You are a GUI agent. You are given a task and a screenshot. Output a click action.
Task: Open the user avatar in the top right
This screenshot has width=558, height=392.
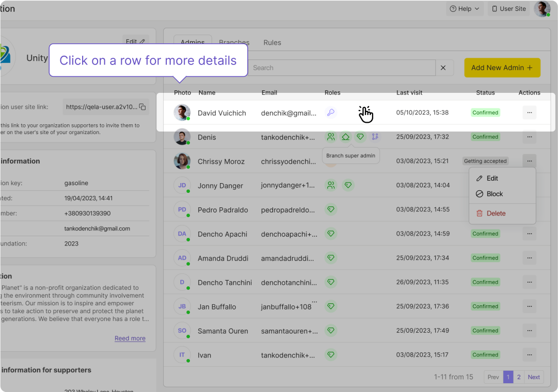[x=541, y=9]
